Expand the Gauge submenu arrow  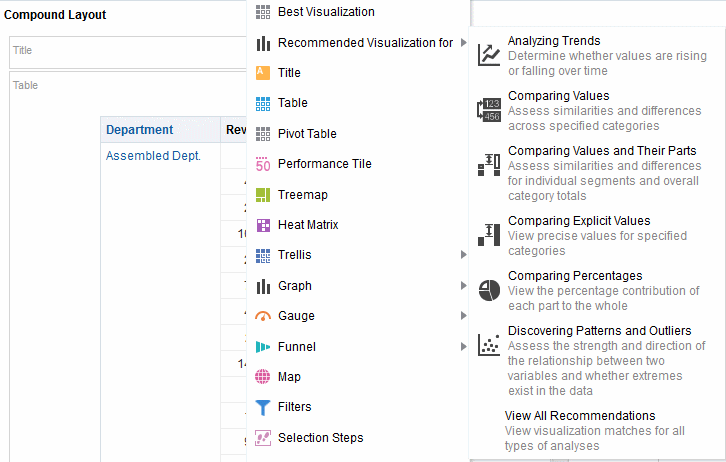point(463,316)
